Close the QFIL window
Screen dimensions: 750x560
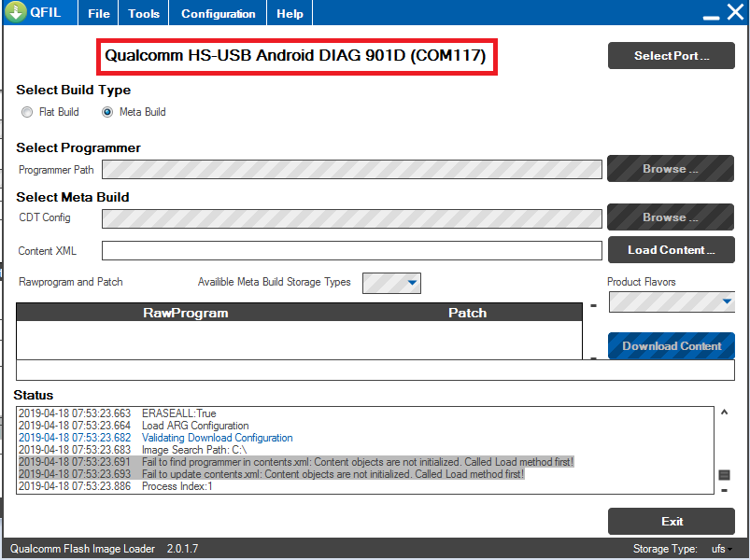point(734,13)
